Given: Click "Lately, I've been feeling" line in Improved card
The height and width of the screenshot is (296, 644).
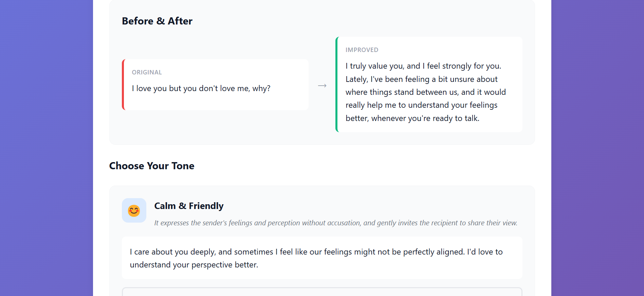Looking at the screenshot, I should click(421, 79).
